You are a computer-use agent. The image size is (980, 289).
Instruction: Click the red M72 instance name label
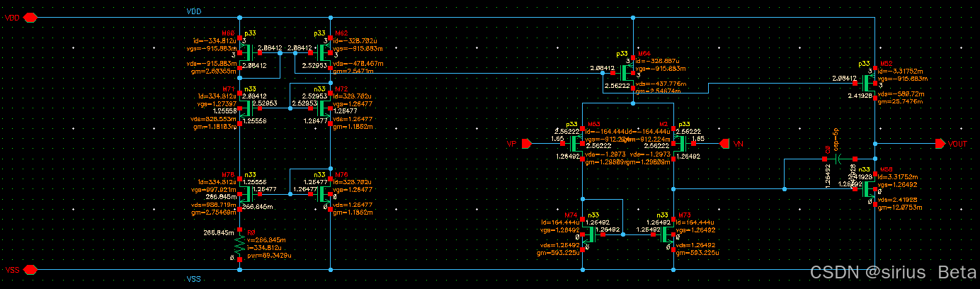click(x=341, y=89)
